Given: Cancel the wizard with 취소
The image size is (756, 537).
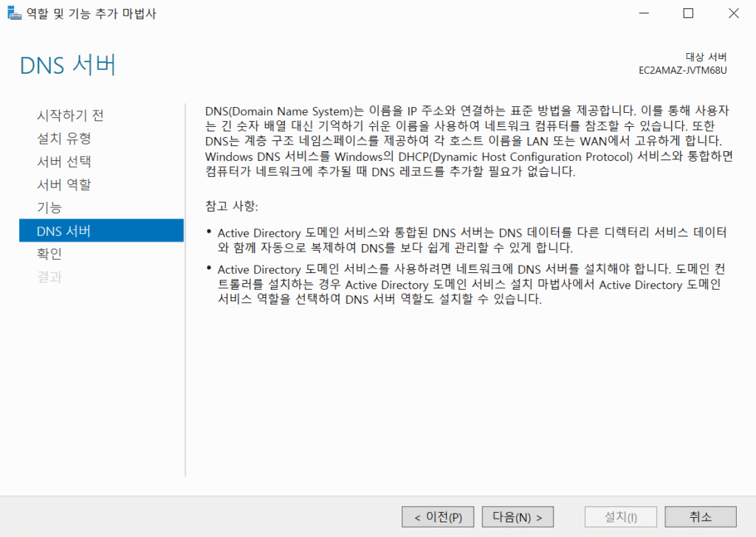Looking at the screenshot, I should 700,517.
